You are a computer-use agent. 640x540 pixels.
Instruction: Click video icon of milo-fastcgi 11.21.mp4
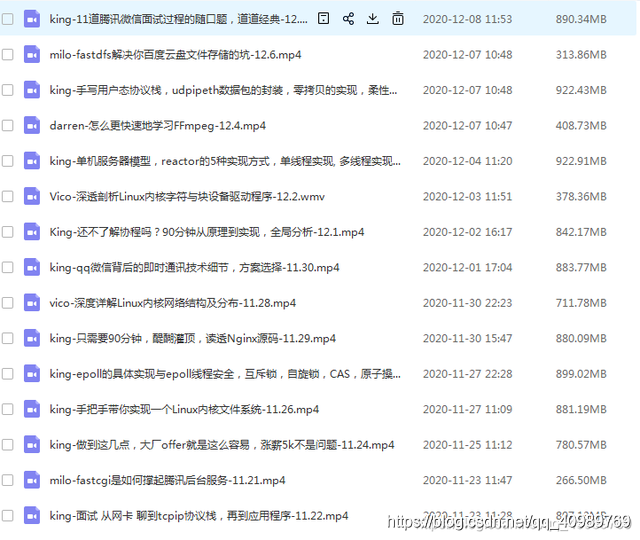tap(32, 480)
